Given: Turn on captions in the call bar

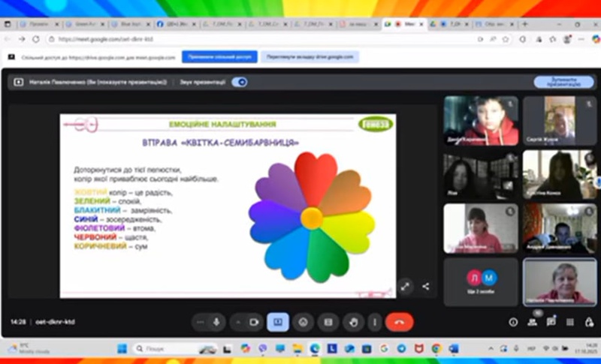Looking at the screenshot, I should coord(328,322).
